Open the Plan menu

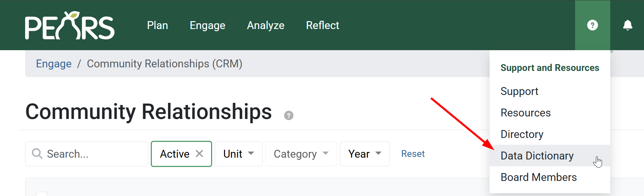158,25
